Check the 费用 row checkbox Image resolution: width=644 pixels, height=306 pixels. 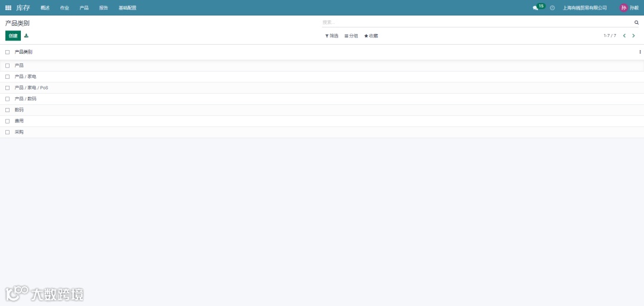(7, 121)
